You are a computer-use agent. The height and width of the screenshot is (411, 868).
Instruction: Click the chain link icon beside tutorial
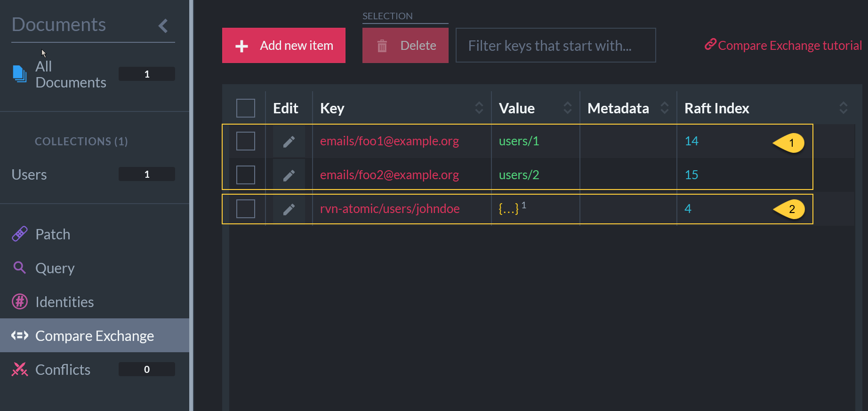(x=710, y=44)
